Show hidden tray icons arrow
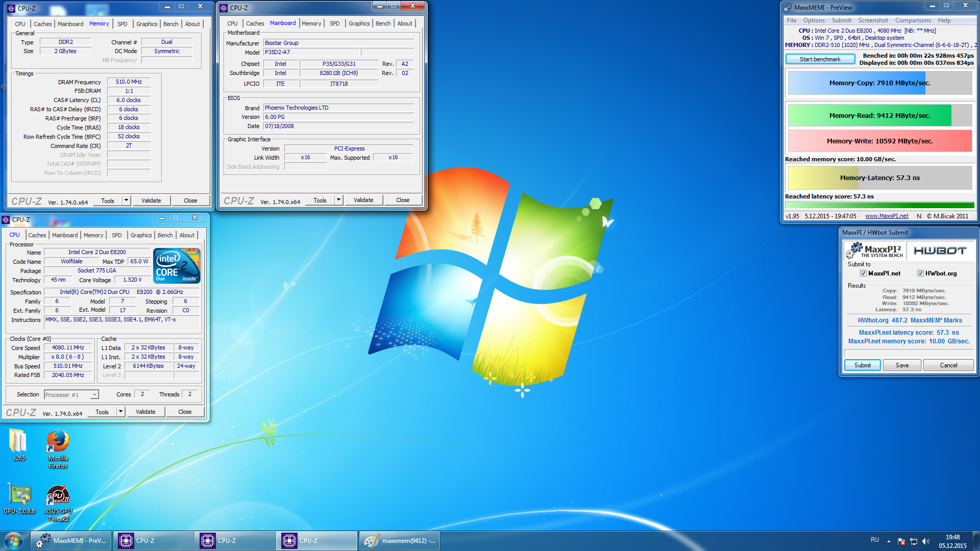Viewport: 980px width, 551px height. [x=889, y=541]
